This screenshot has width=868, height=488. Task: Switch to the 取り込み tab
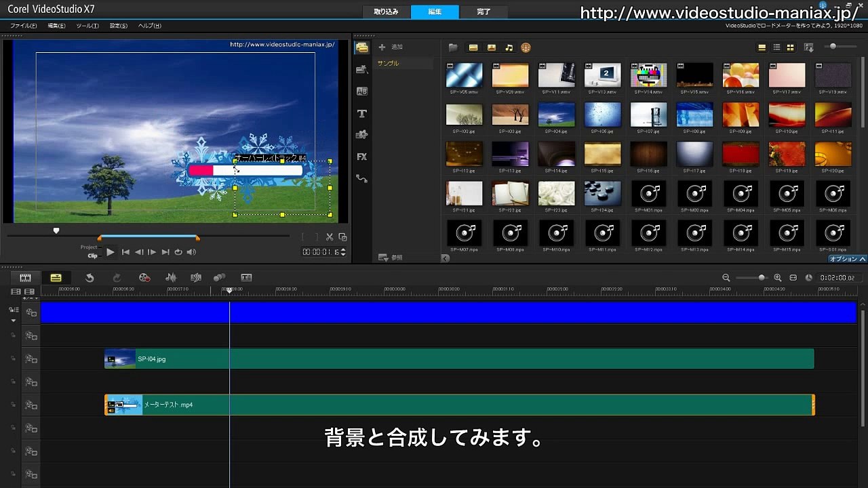tap(387, 12)
